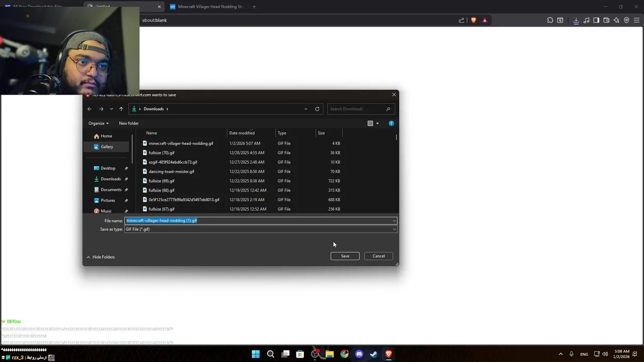644x362 pixels.
Task: Toggle the browser sidebar panel icon
Action: pyautogui.click(x=596, y=20)
